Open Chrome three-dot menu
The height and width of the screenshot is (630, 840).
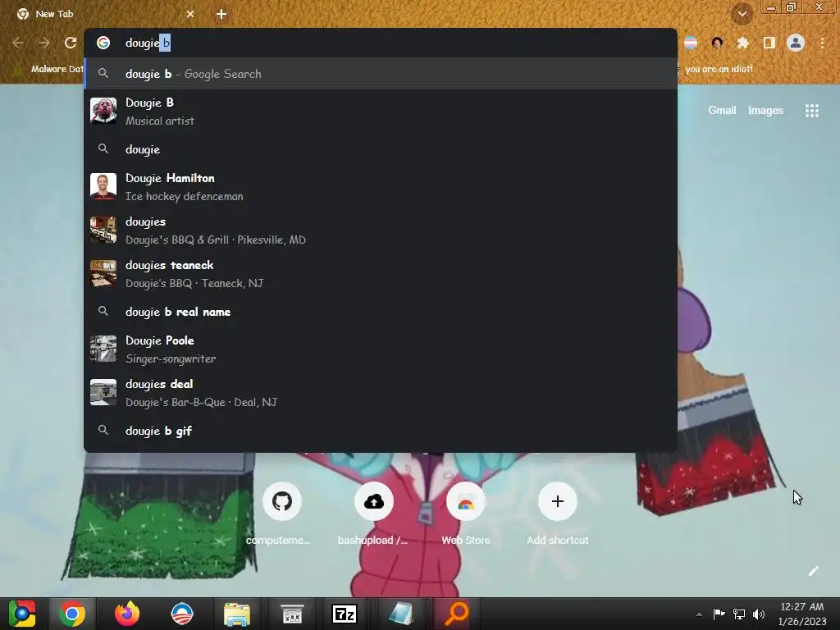[x=822, y=43]
